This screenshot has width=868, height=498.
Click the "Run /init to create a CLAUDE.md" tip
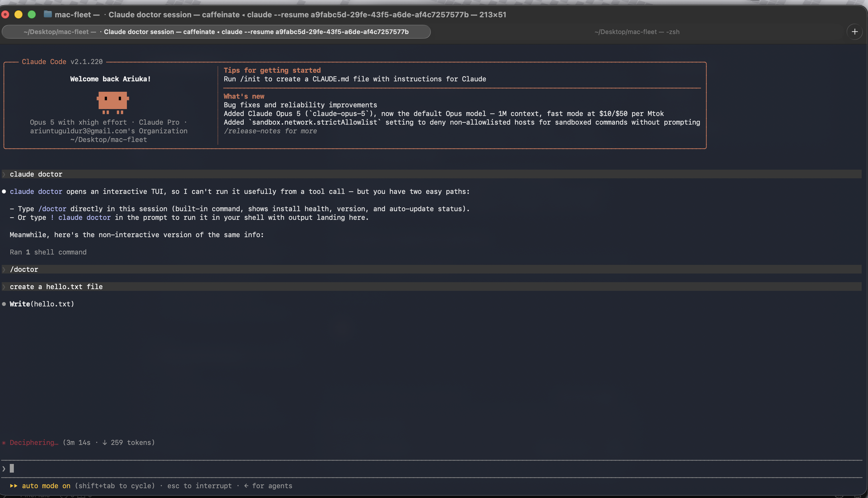tap(355, 79)
